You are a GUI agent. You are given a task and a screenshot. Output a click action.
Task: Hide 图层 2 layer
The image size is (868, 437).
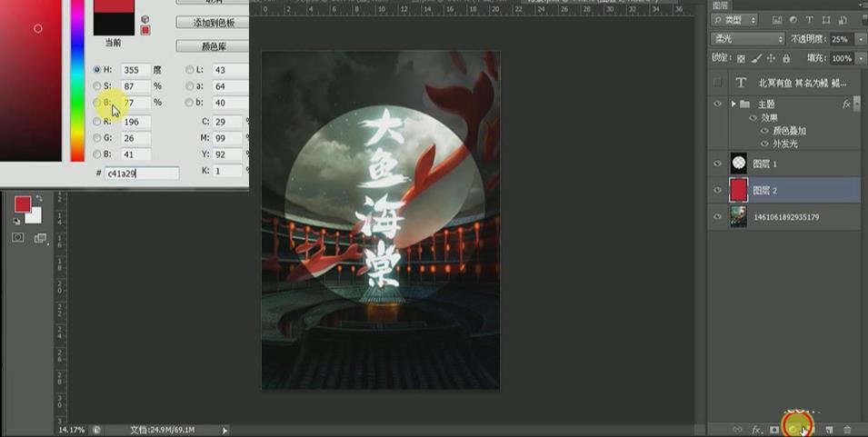point(718,190)
